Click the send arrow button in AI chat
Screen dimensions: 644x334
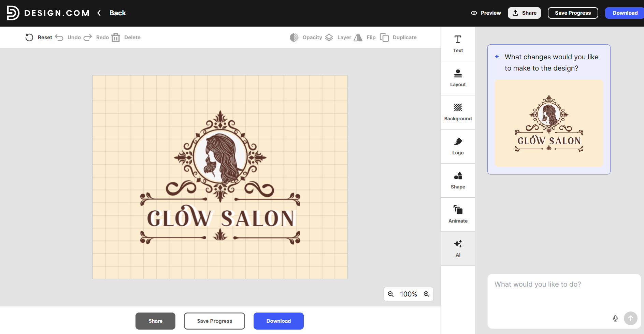(631, 318)
